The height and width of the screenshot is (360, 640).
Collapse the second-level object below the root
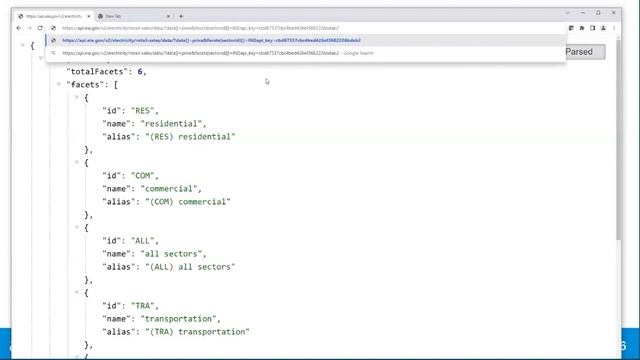click(40, 58)
